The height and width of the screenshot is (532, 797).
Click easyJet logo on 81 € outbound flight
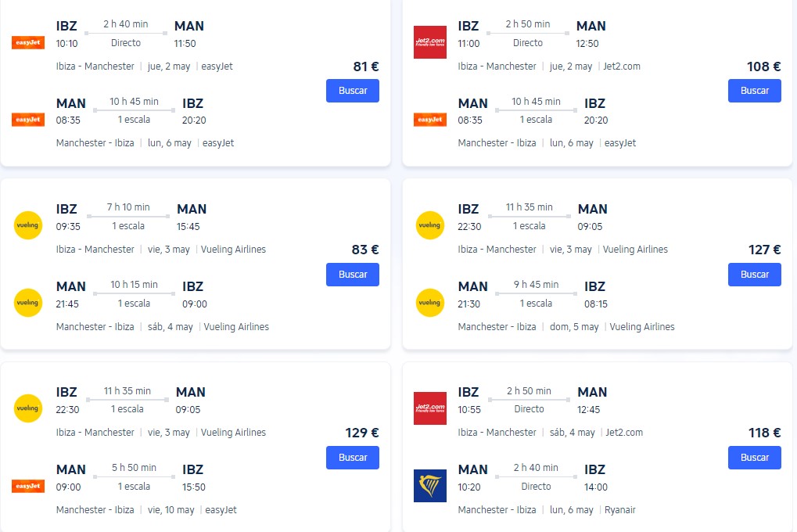point(28,42)
